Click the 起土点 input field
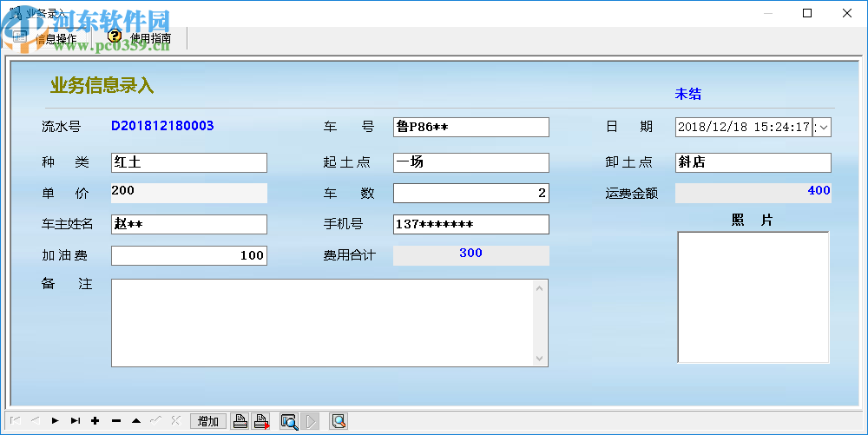868x435 pixels. point(471,162)
